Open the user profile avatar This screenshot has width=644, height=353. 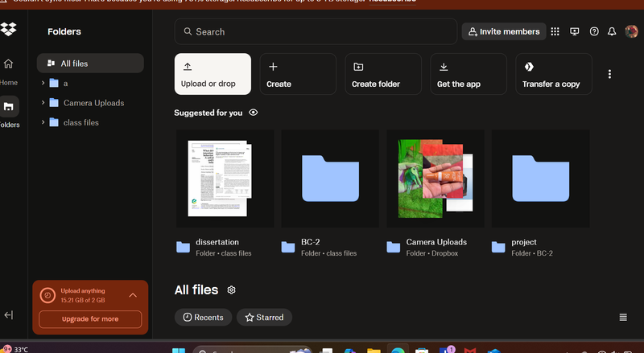(631, 31)
